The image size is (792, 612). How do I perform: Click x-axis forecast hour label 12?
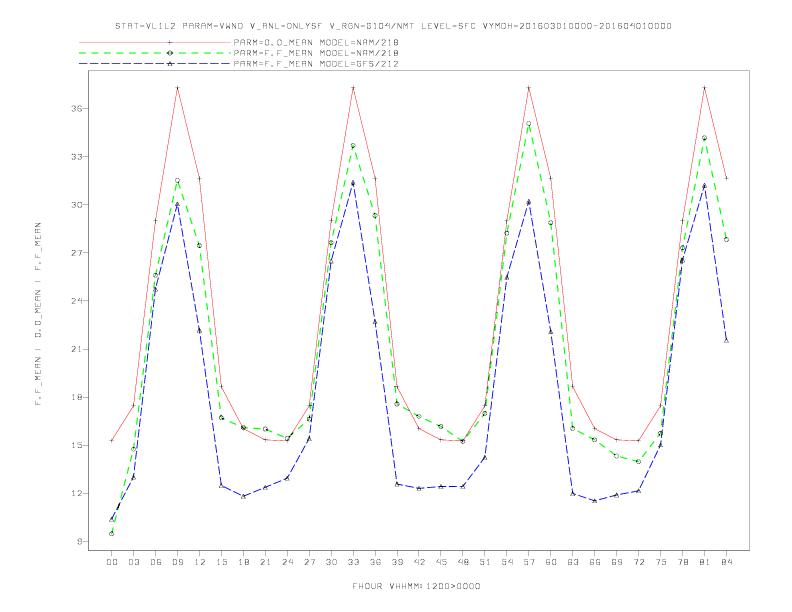(x=200, y=562)
